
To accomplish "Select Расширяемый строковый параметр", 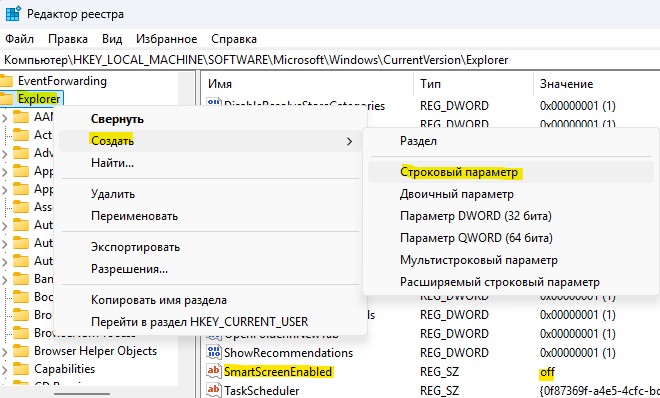I will tap(511, 282).
